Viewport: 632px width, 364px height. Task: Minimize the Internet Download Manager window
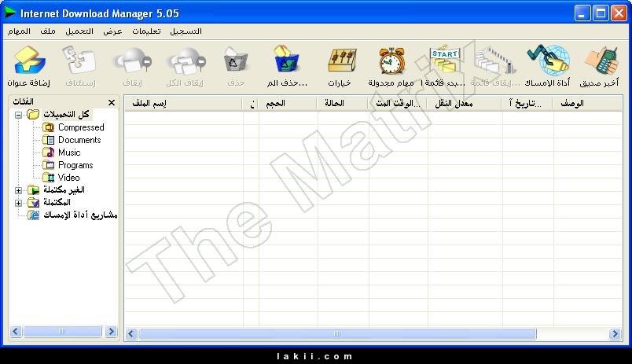tap(582, 13)
